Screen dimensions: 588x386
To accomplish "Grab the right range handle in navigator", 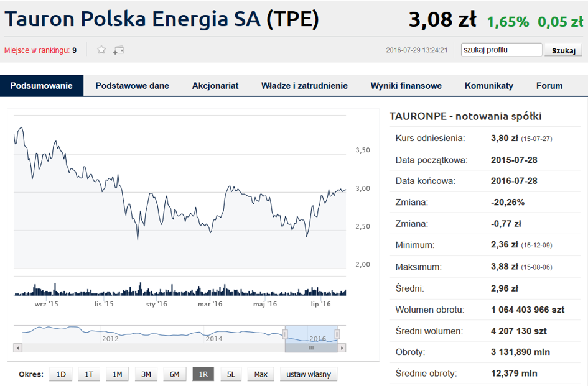I will pos(337,334).
